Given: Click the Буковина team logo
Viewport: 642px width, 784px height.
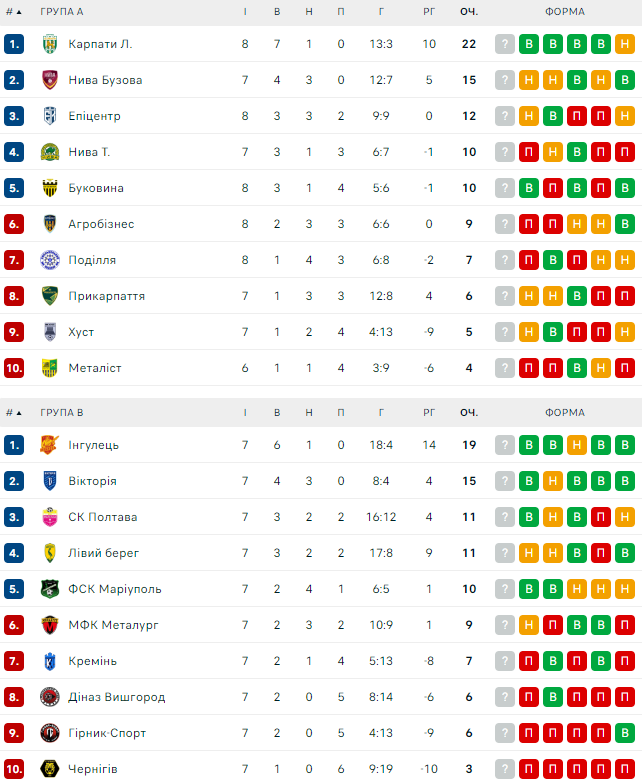Looking at the screenshot, I should point(50,188).
